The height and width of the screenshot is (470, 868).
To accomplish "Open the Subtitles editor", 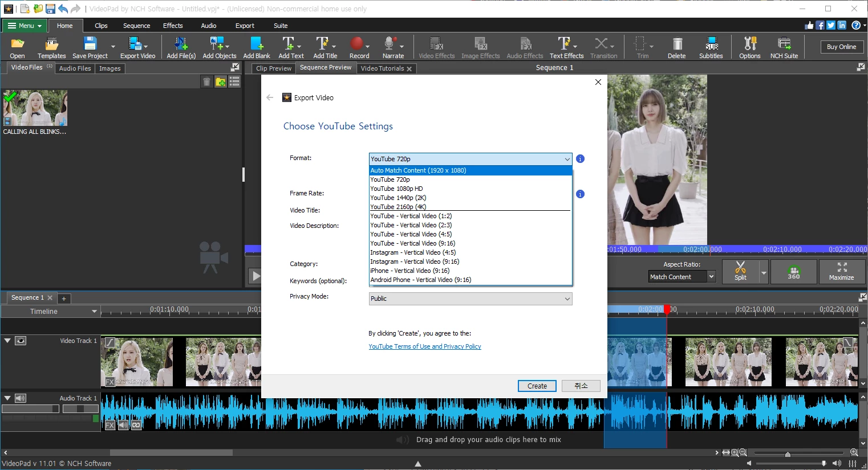I will point(711,47).
